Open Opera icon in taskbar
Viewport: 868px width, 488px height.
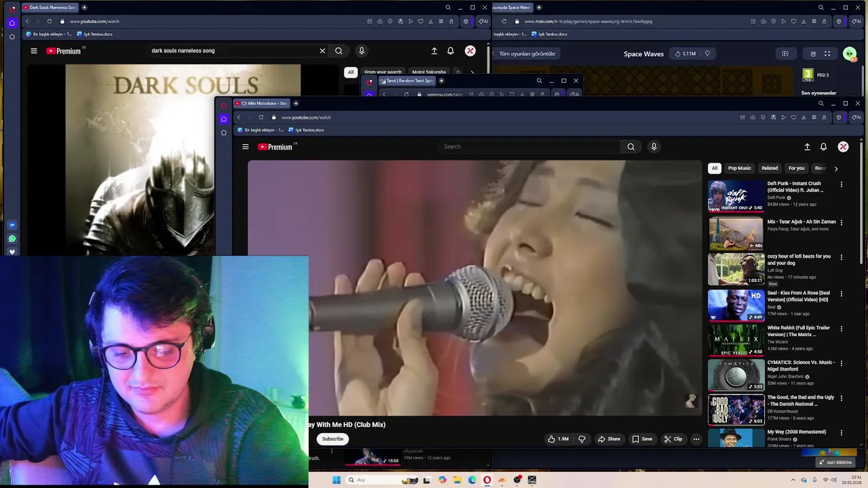click(487, 480)
